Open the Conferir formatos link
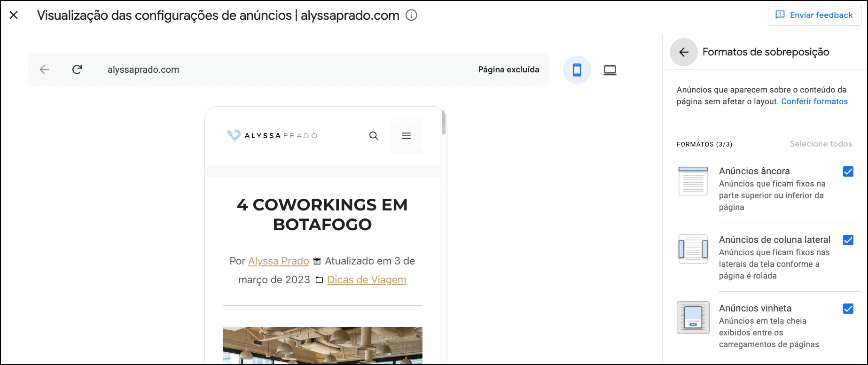Image resolution: width=868 pixels, height=365 pixels. (x=814, y=101)
